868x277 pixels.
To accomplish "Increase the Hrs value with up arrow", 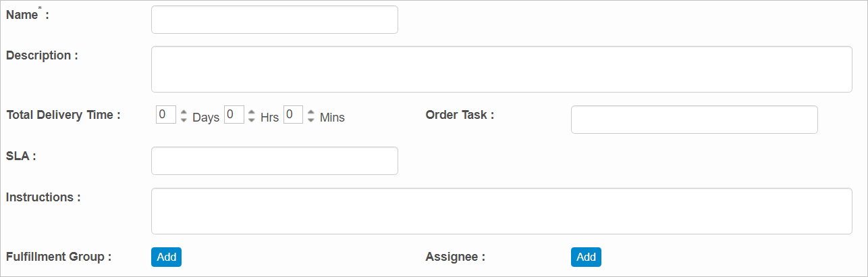I will point(252,111).
